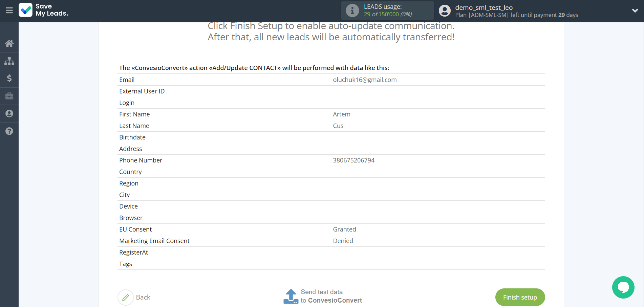This screenshot has height=307, width=644.
Task: Click the LEADS usage info icon
Action: pos(352,10)
